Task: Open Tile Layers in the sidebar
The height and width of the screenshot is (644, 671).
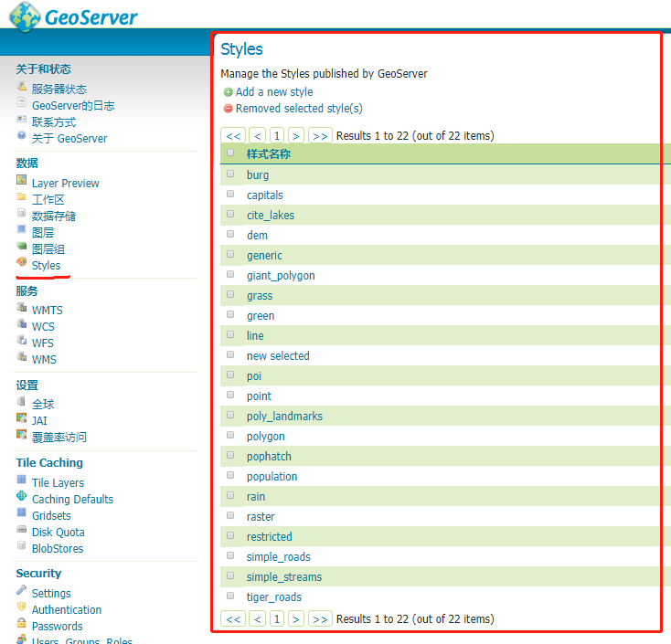Action: (58, 483)
